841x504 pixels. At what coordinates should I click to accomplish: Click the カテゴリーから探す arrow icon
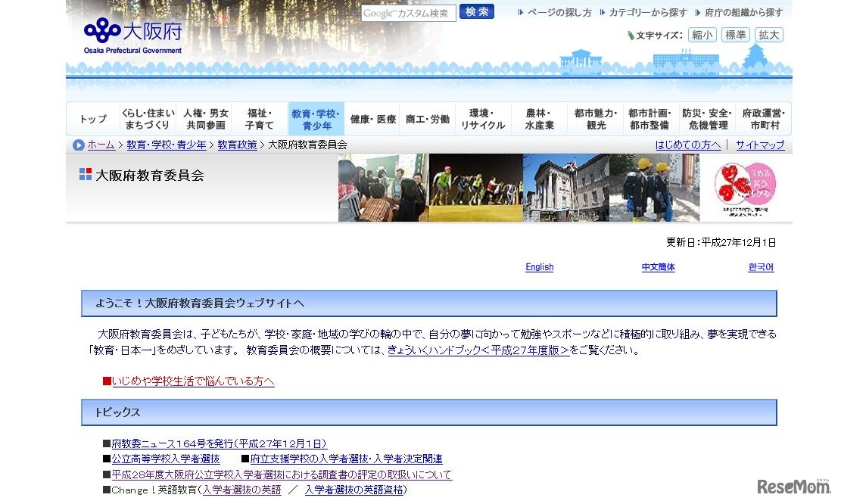603,11
